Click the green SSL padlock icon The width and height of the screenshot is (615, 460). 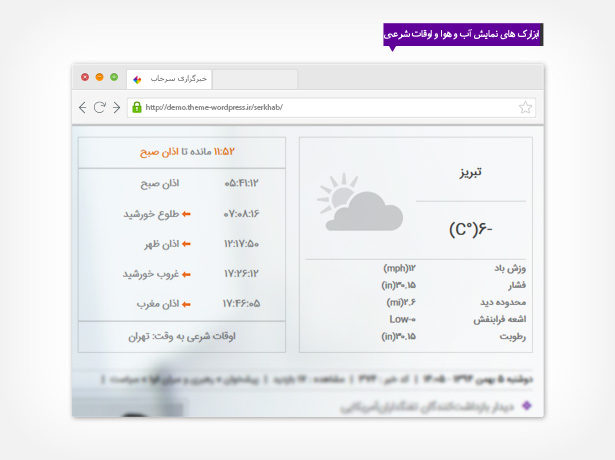coord(137,107)
